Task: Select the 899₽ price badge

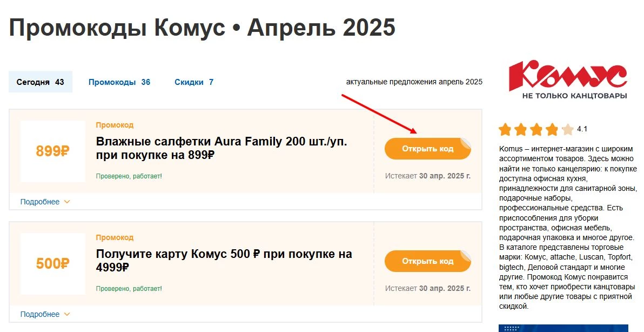Action: (x=52, y=150)
